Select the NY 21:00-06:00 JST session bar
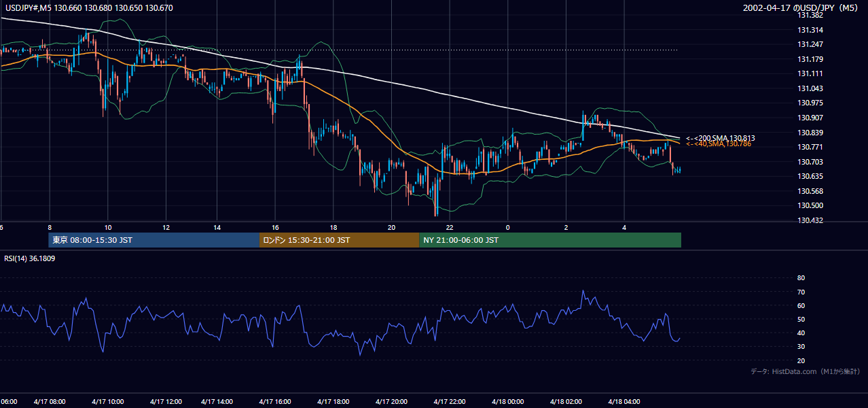Image resolution: width=868 pixels, height=408 pixels. point(550,240)
